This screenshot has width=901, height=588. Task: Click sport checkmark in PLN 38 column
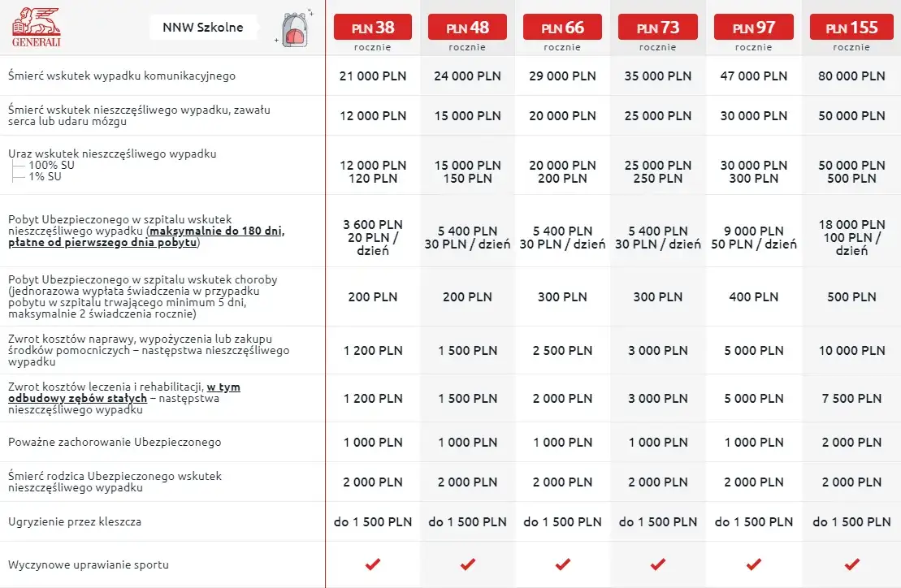point(373,564)
